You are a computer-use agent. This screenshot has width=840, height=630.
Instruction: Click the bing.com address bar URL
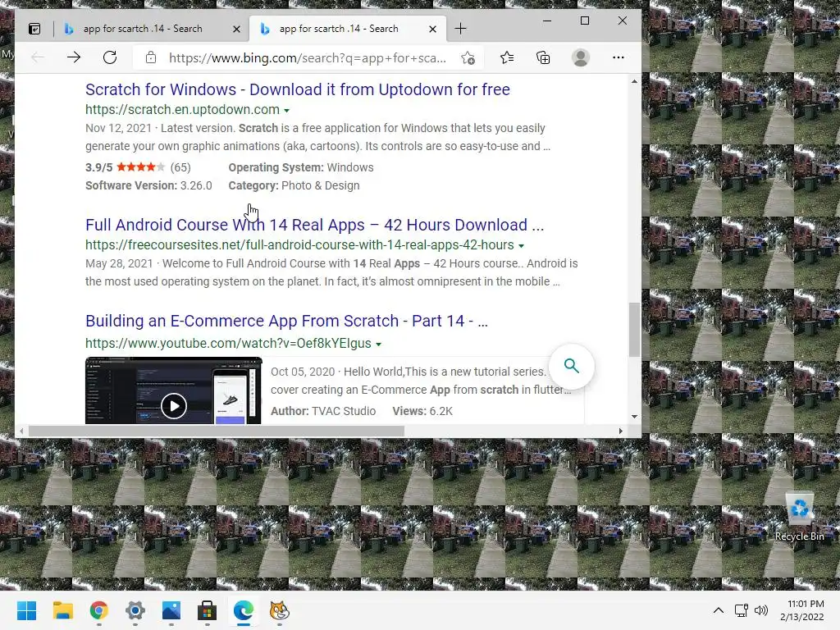click(308, 58)
